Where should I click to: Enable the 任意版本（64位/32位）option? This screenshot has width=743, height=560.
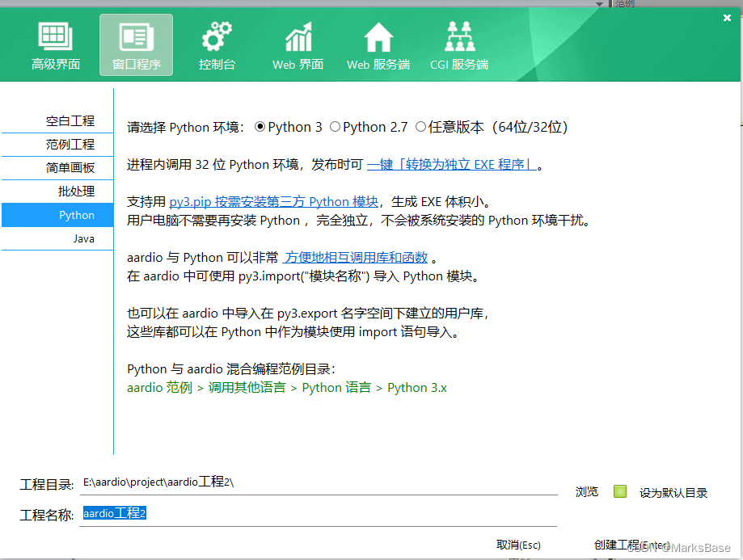tap(420, 126)
